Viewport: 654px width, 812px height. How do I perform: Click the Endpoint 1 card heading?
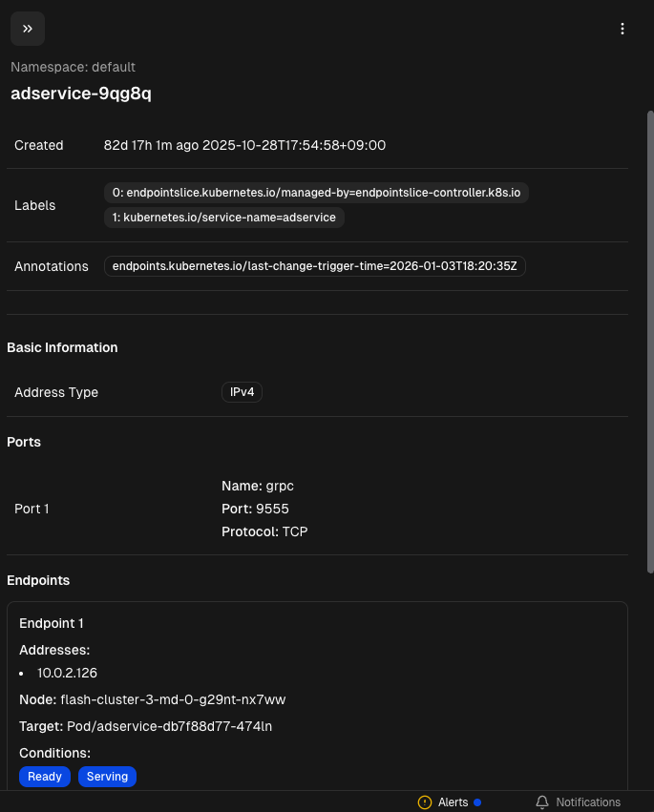pos(52,623)
